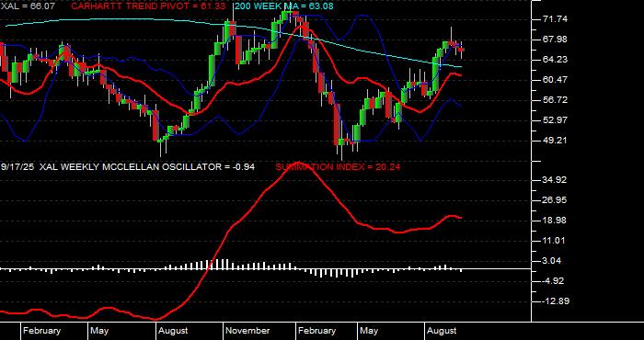This screenshot has width=644, height=340.
Task: Click the XAL WEEKLY MCCLELLAN OSCILLATOR = -0.94 label
Action: [x=148, y=167]
